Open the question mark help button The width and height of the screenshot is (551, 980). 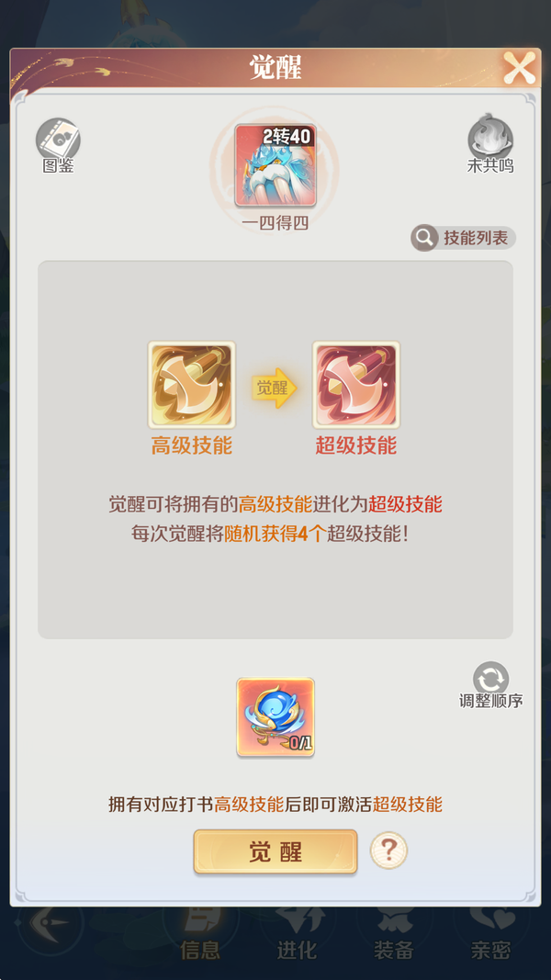388,850
